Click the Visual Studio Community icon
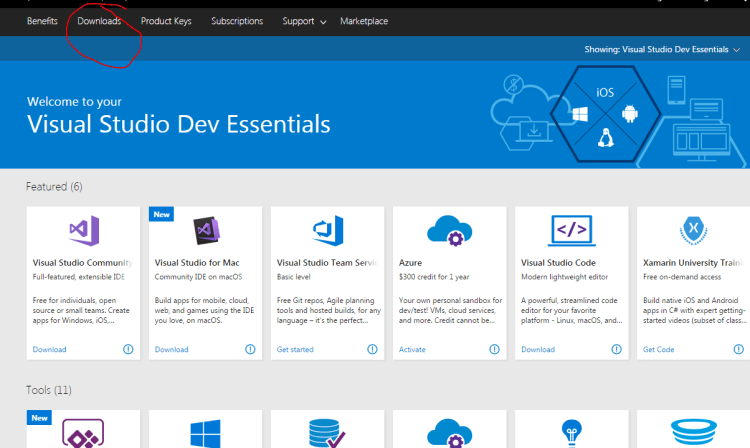Viewport: 750px width, 448px height. [x=84, y=230]
